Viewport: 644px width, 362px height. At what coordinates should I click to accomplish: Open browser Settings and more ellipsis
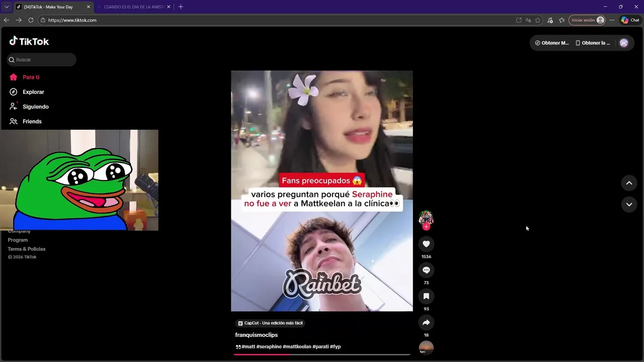612,20
